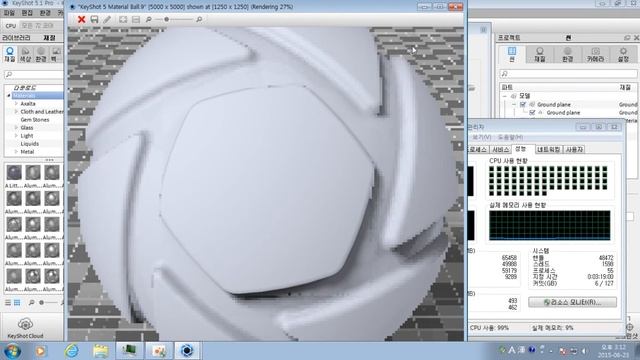Open the 카메라 tab in the project panel

[595, 54]
